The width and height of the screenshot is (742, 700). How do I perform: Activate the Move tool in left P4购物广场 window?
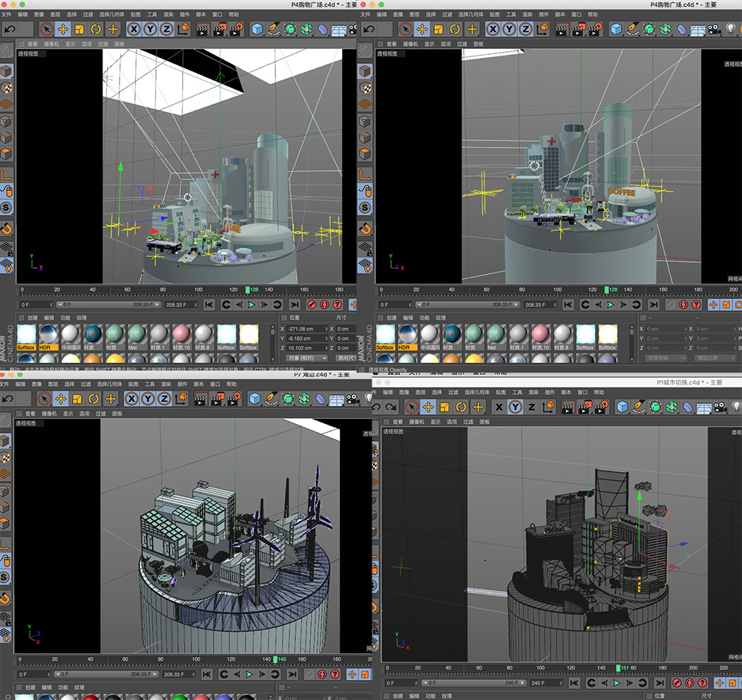point(62,30)
